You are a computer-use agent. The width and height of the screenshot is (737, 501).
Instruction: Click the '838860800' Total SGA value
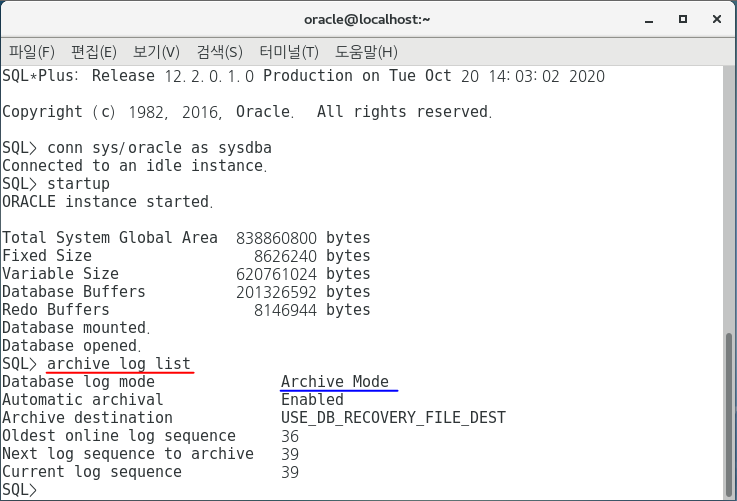click(x=276, y=238)
